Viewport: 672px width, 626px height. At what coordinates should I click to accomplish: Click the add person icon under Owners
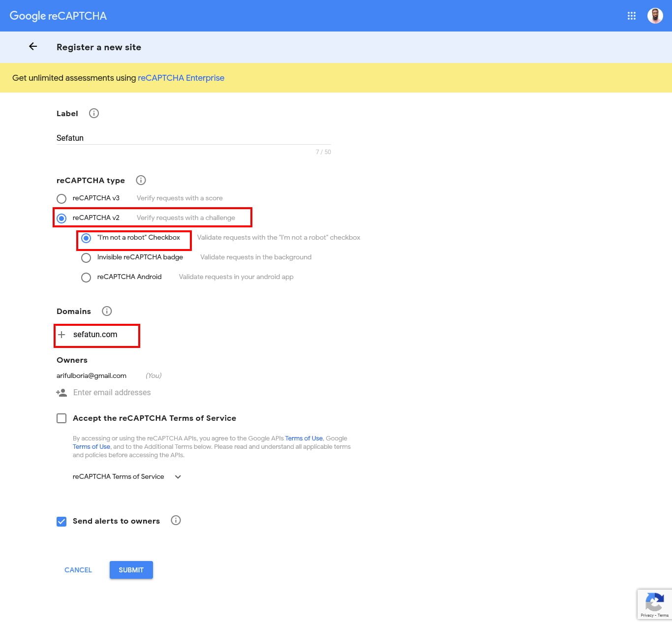[61, 392]
